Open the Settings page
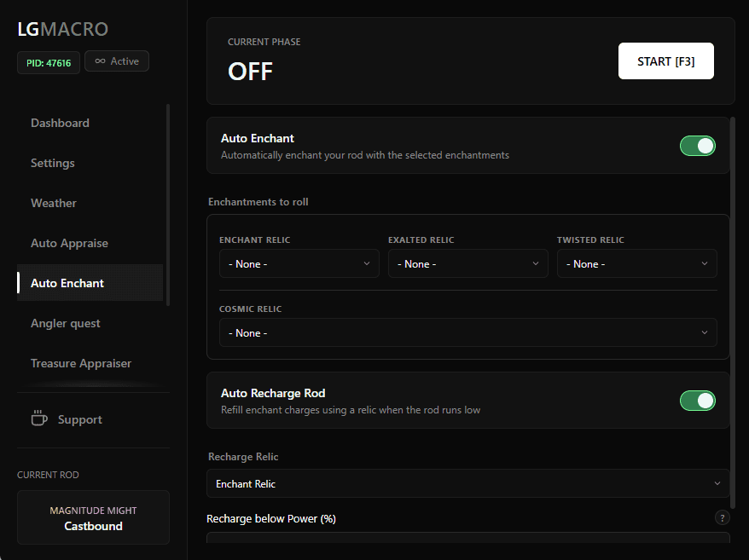 point(90,163)
